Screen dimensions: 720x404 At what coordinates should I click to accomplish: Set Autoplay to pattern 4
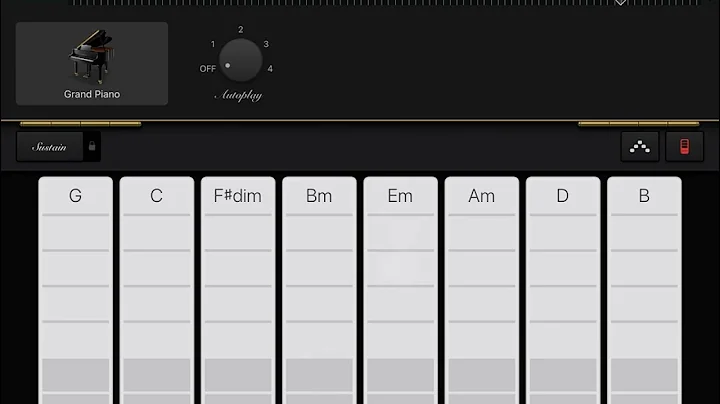coord(271,69)
